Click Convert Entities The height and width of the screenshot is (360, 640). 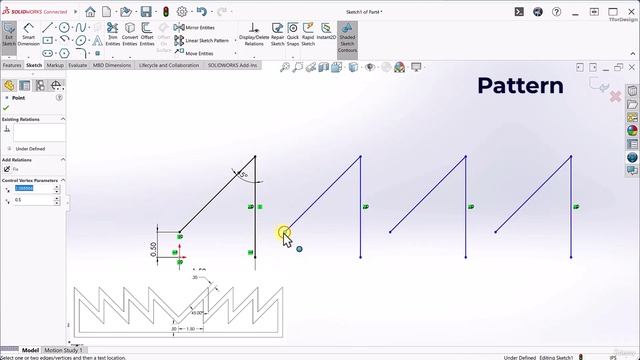[x=130, y=34]
